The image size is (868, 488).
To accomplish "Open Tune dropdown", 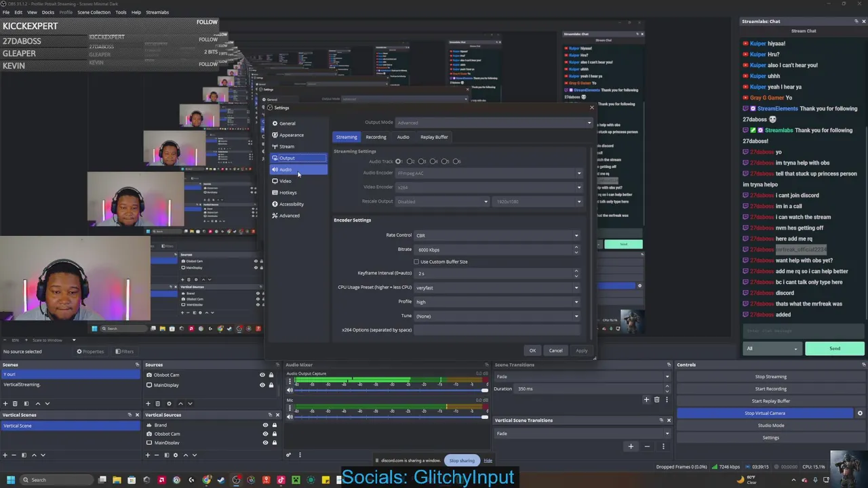I will pyautogui.click(x=497, y=316).
